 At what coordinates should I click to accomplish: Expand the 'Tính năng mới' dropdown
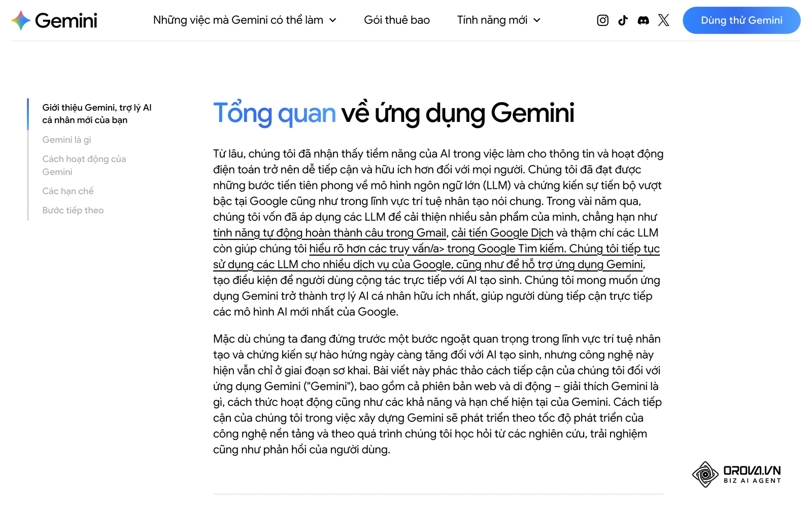499,20
